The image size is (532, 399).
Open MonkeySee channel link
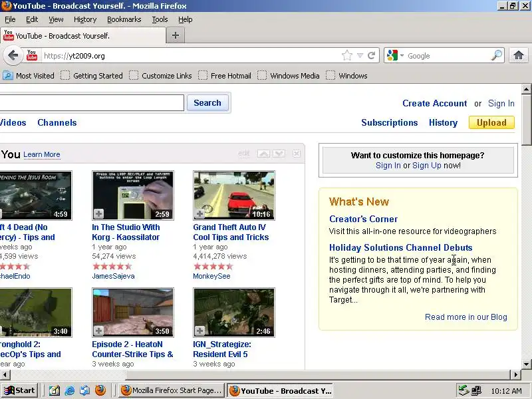(x=211, y=276)
